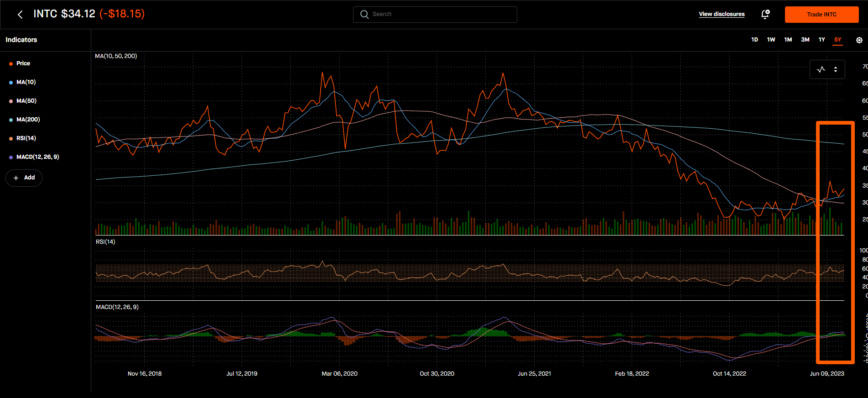
Task: Click the RSI(14) panel label
Action: pyautogui.click(x=105, y=242)
